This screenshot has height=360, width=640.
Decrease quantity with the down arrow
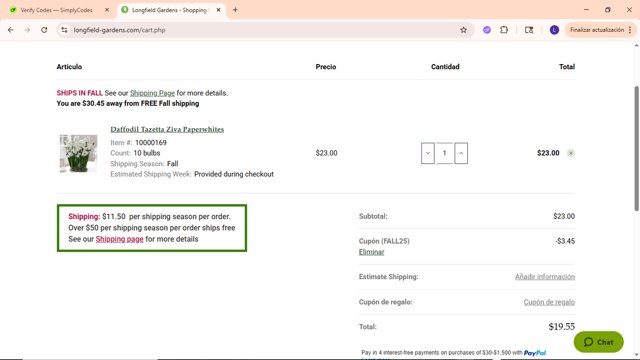click(428, 153)
